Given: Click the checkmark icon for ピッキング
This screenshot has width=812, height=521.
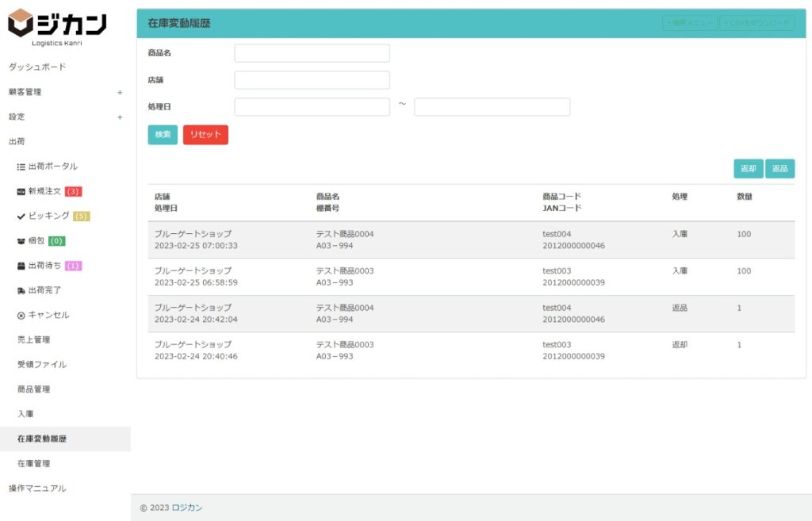Looking at the screenshot, I should point(21,216).
